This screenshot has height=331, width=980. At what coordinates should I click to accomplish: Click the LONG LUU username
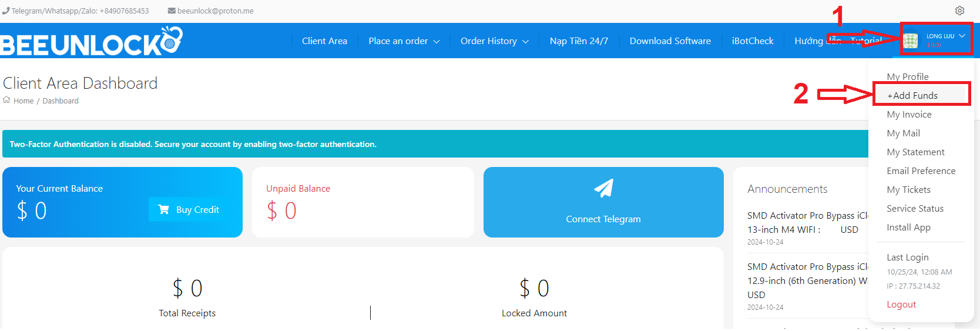coord(940,36)
